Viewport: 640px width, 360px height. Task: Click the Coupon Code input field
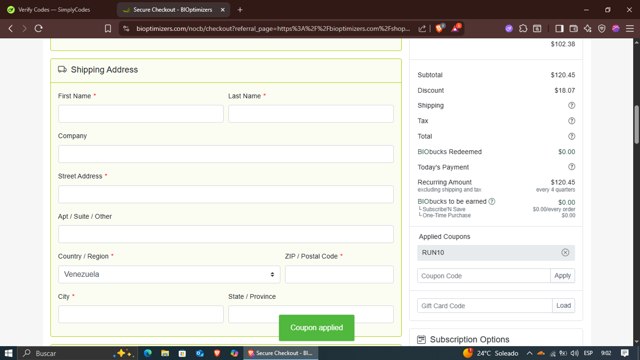[484, 276]
